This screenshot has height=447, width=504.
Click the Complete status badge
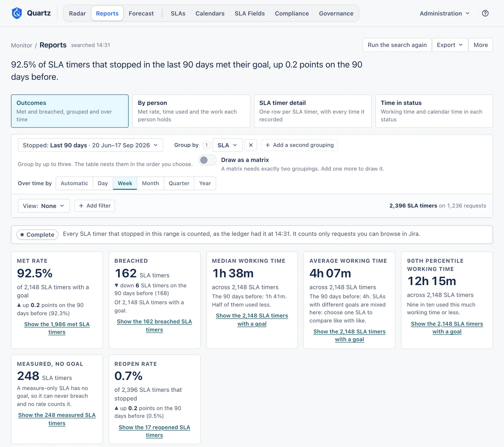[37, 235]
